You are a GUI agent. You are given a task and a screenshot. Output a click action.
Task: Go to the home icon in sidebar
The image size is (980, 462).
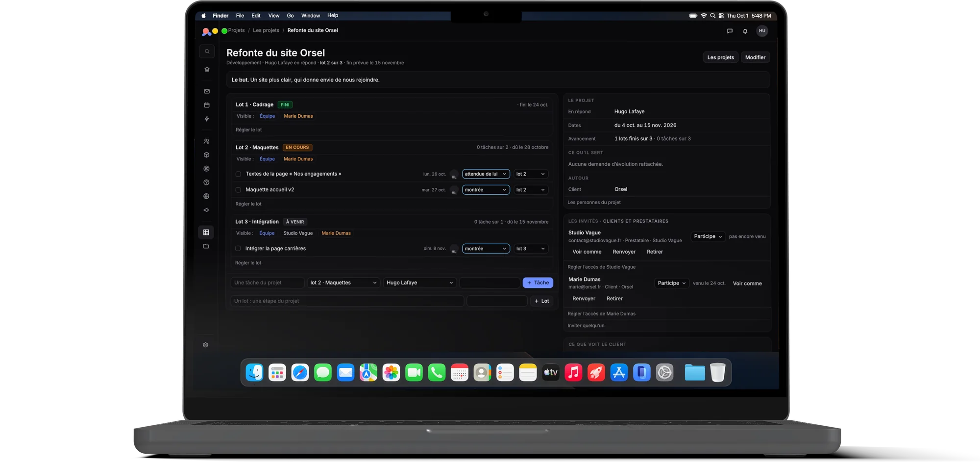click(207, 69)
